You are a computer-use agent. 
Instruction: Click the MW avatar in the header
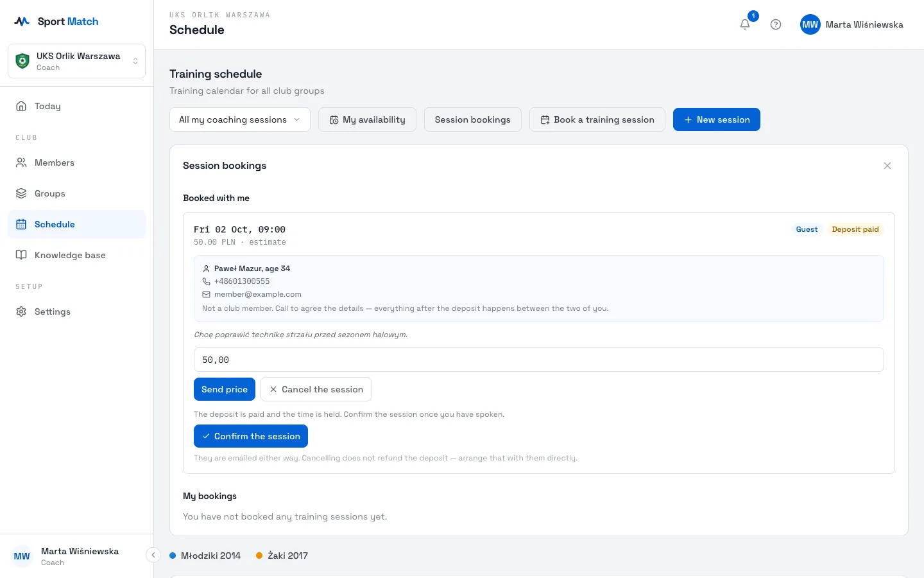coord(810,24)
